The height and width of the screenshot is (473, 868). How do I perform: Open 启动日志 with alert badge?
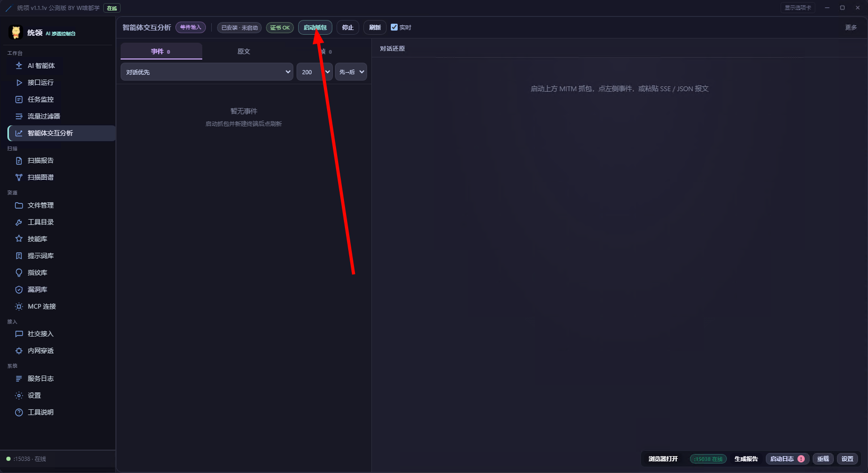tap(787, 459)
